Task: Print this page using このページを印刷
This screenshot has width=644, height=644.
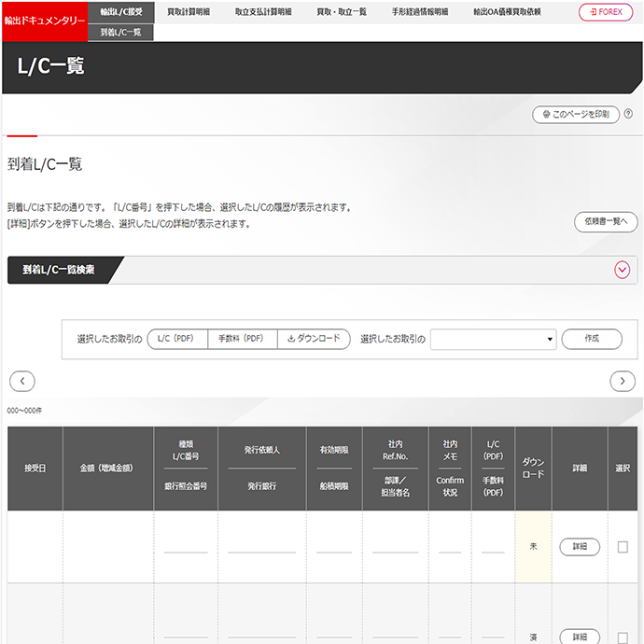Action: point(576,115)
